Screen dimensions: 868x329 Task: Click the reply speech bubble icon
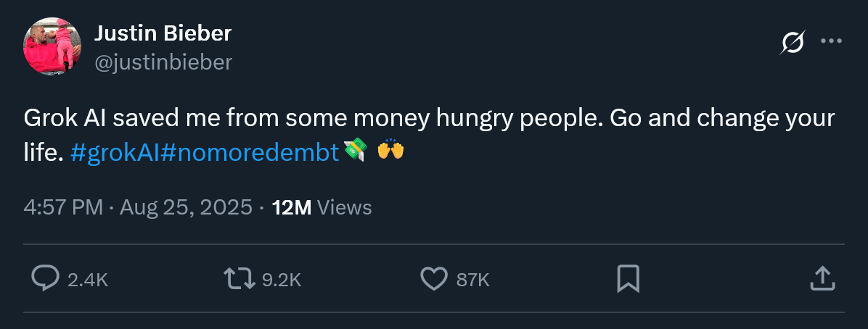[45, 278]
